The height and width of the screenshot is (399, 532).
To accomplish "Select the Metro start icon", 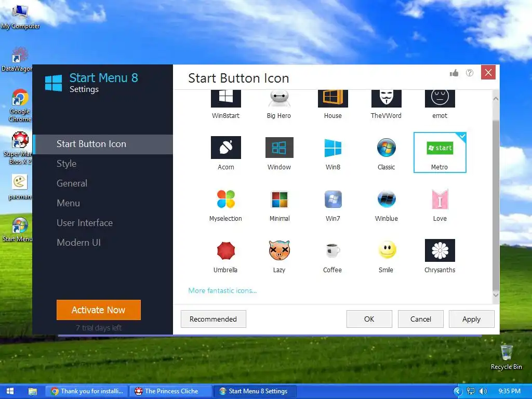I will click(440, 152).
